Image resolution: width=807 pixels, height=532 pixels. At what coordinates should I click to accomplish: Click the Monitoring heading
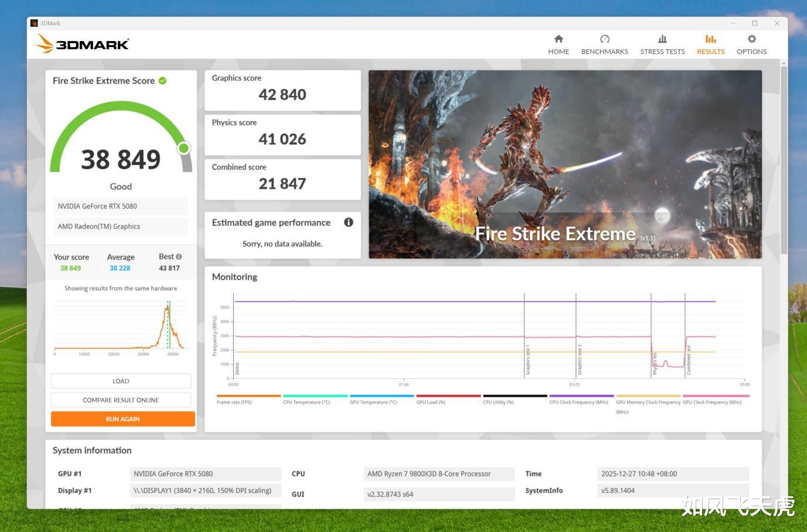click(x=234, y=277)
